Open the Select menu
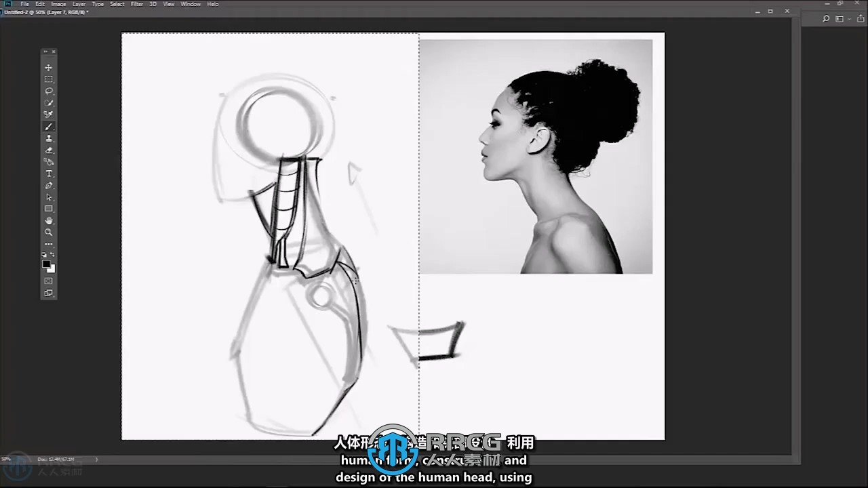The width and height of the screenshot is (868, 488). [x=117, y=4]
